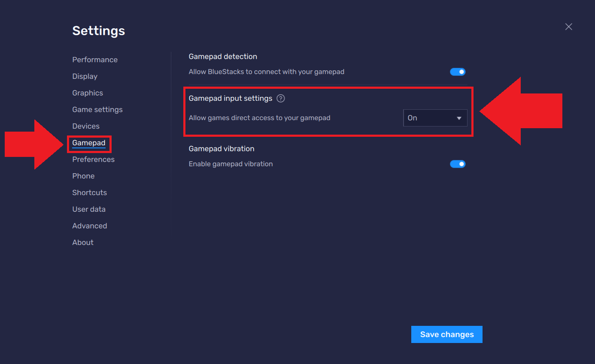Open the Display settings section
The width and height of the screenshot is (595, 364).
[x=85, y=76]
